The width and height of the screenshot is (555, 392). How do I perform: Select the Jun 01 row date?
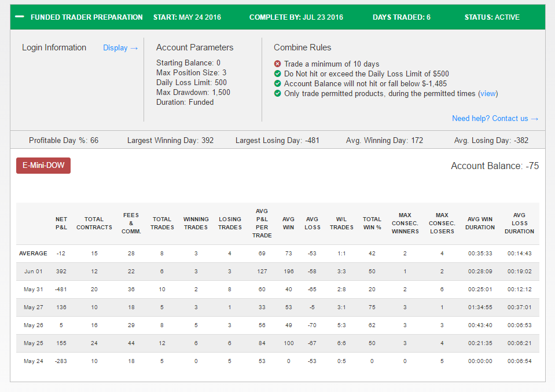(x=33, y=271)
